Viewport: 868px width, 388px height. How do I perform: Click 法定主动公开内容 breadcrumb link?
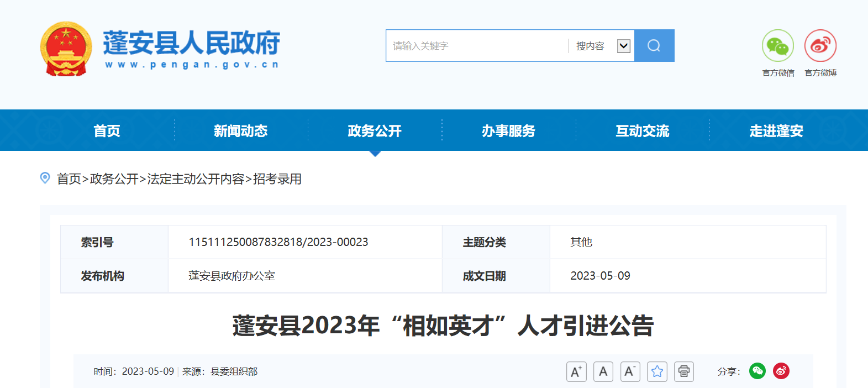click(x=196, y=179)
